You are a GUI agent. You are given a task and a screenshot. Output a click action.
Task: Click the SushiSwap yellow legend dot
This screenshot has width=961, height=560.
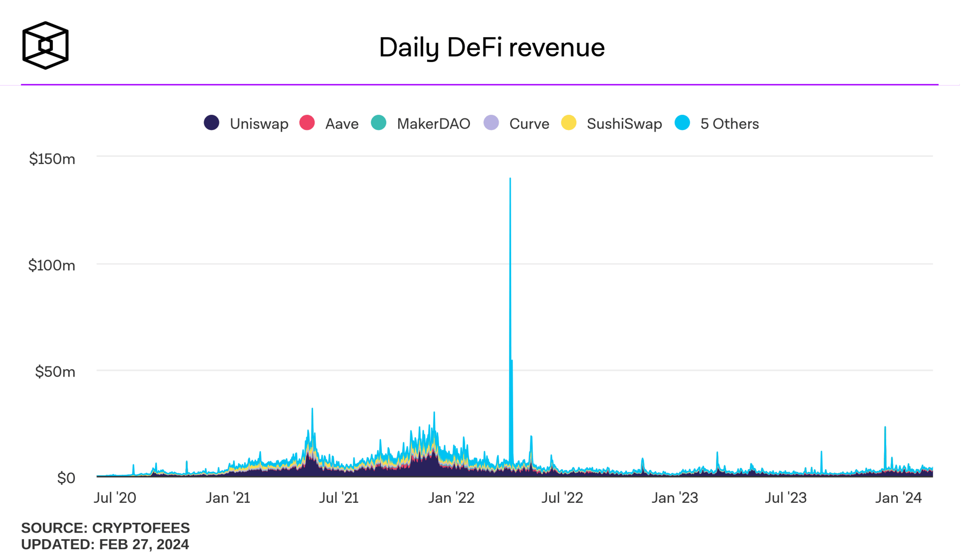coord(569,123)
